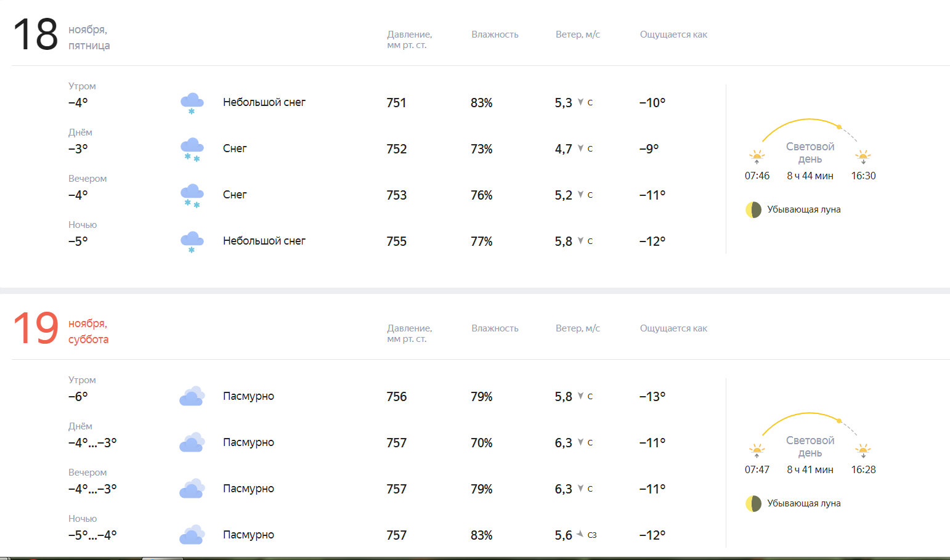
Task: Click the north wind arrow beside 5,3
Action: pos(580,102)
